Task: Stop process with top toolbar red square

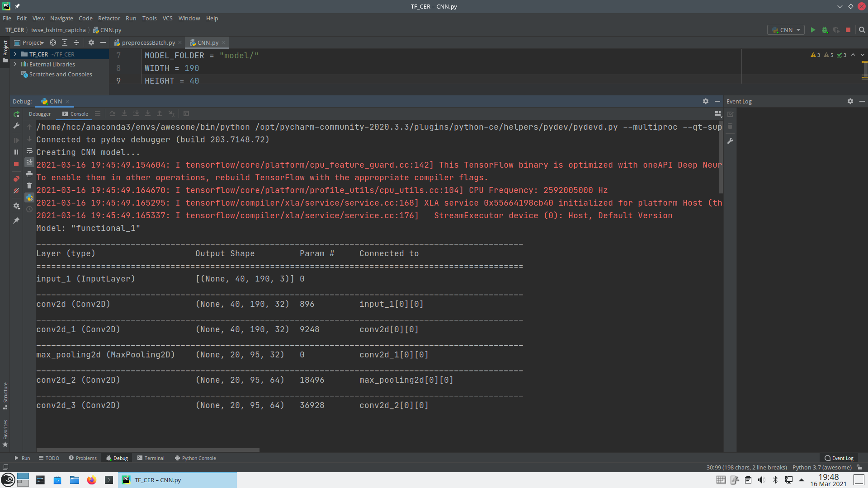Action: (x=848, y=30)
